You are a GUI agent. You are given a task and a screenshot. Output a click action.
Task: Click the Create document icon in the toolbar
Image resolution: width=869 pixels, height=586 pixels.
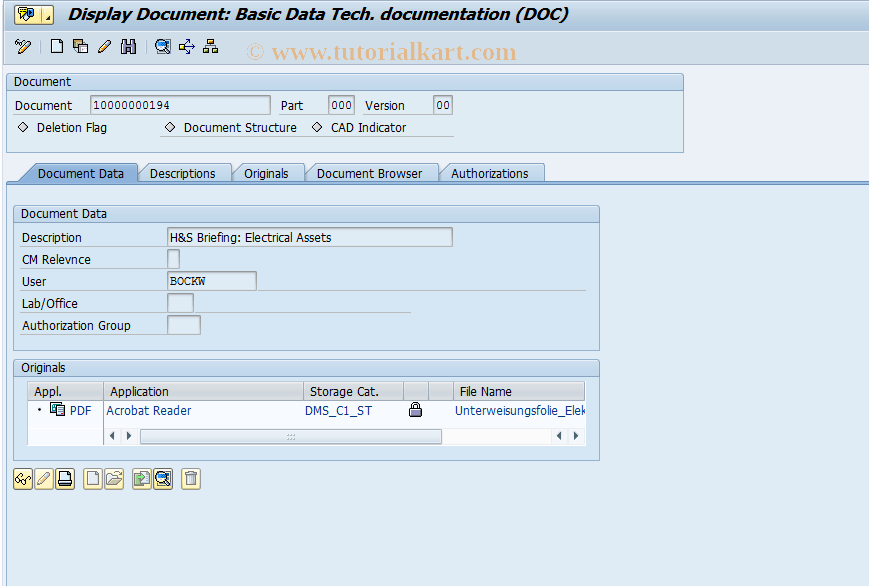(55, 46)
